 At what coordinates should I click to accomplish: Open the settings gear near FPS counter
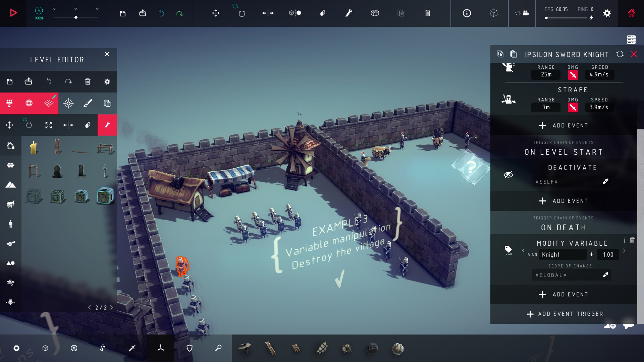coord(607,13)
